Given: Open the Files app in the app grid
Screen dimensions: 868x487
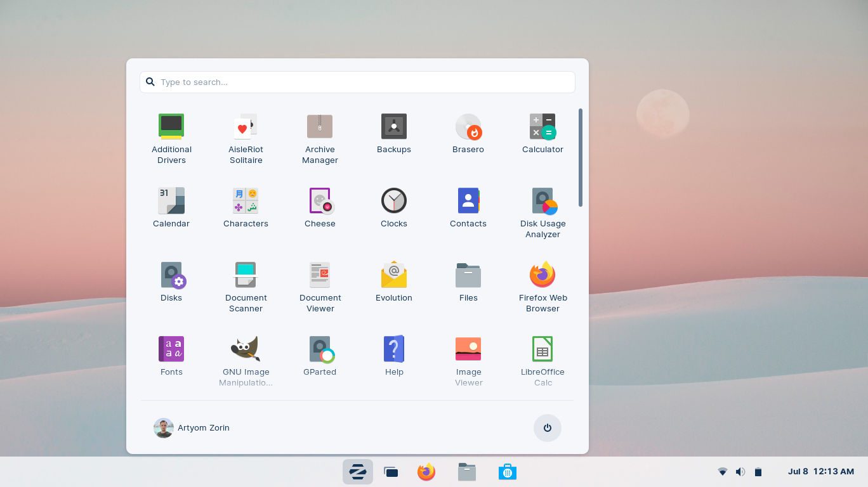Looking at the screenshot, I should pos(468,282).
